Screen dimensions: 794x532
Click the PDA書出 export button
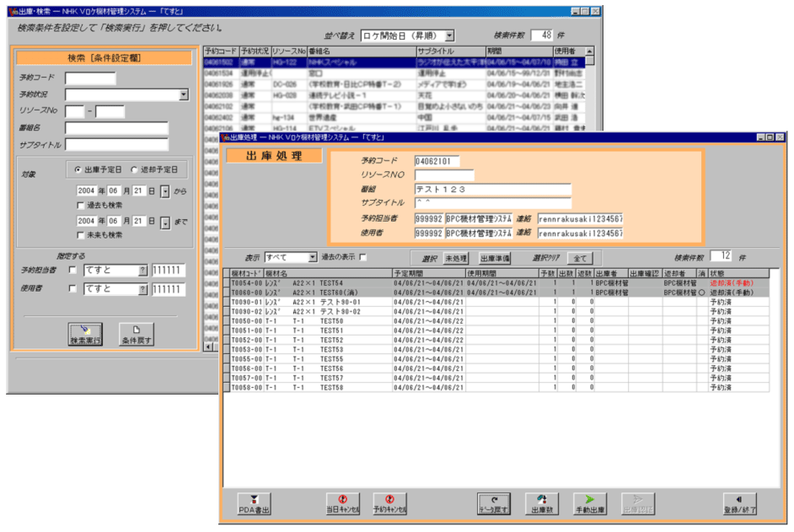(255, 504)
